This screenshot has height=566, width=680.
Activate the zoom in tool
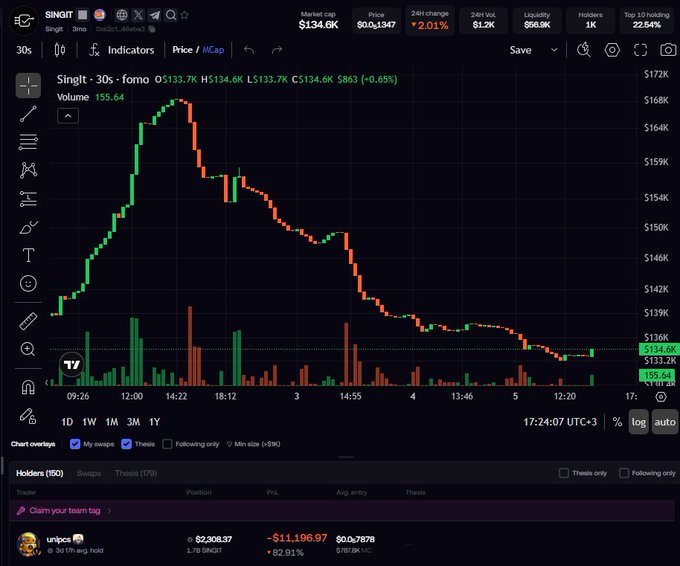coord(28,349)
